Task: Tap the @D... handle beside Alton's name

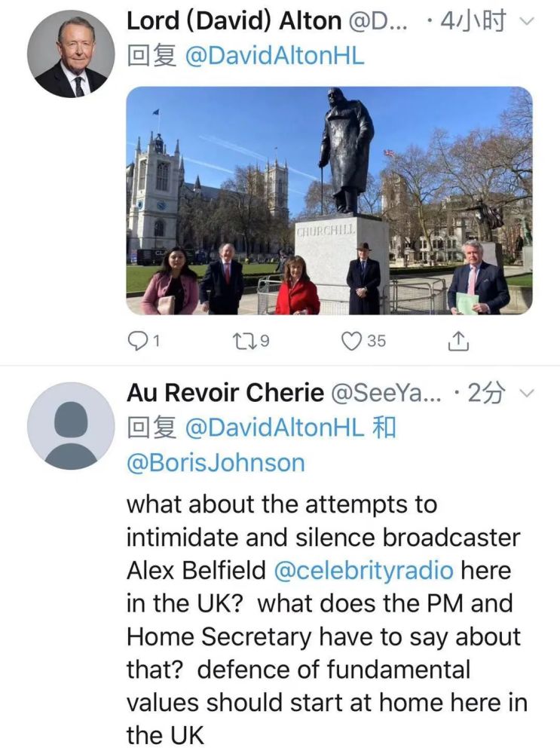Action: click(378, 21)
